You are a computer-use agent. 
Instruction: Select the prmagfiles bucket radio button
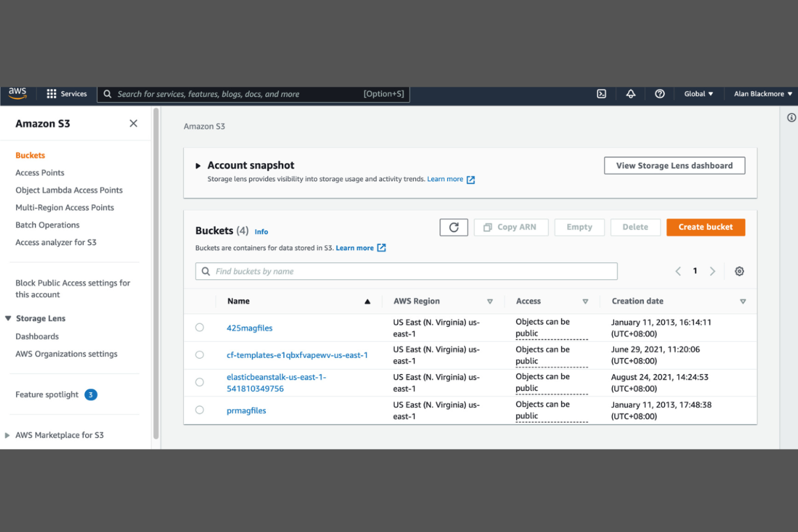click(200, 410)
